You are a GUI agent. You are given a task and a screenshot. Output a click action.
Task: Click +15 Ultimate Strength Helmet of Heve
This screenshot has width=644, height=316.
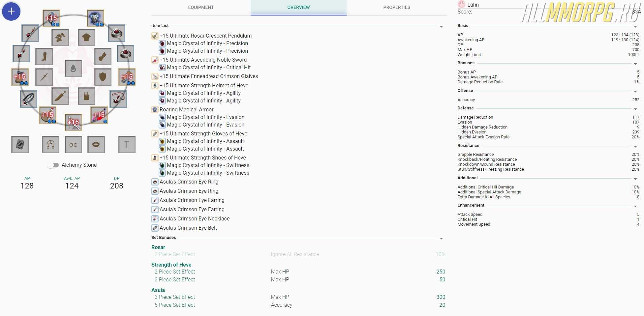tap(204, 85)
